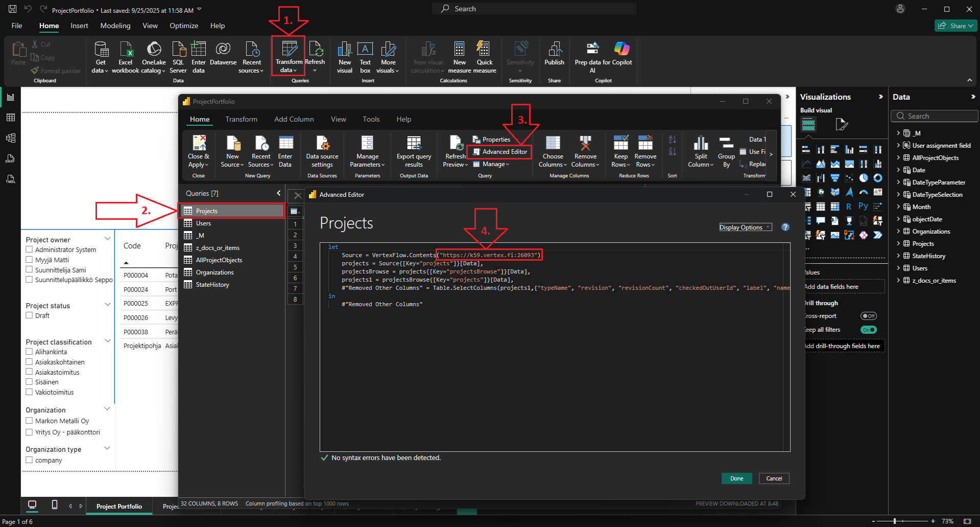
Task: Check the Administrator System project owner box
Action: pyautogui.click(x=30, y=249)
